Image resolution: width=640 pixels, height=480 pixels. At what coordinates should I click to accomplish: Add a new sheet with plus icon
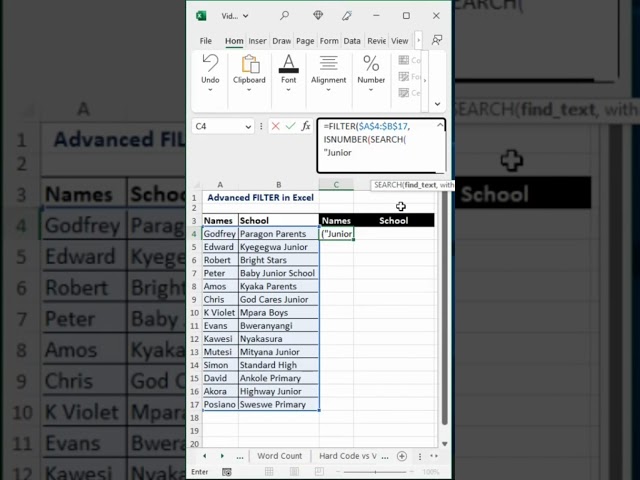pos(402,456)
